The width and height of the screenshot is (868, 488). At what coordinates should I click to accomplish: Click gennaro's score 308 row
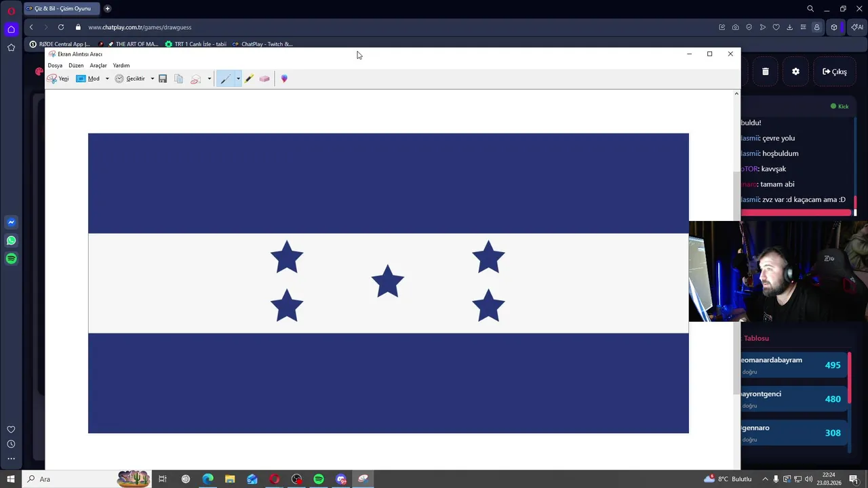793,433
